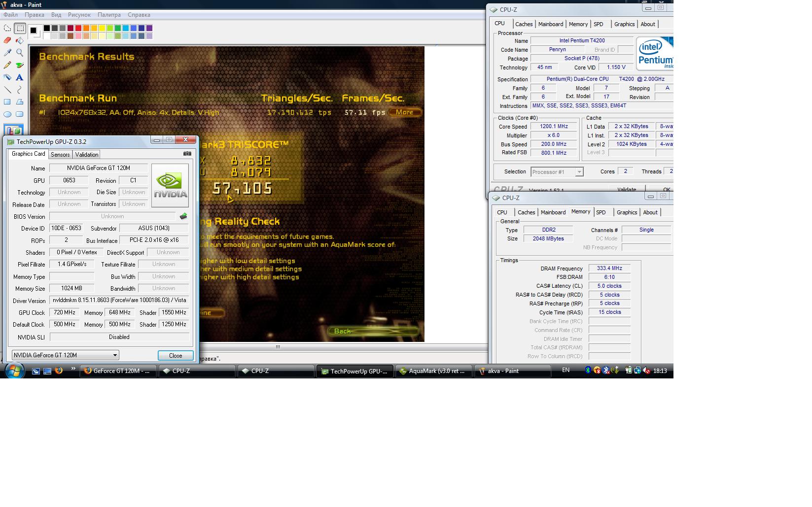This screenshot has height=507, width=812.
Task: Pick the Airbrush spray tool
Action: tap(7, 77)
